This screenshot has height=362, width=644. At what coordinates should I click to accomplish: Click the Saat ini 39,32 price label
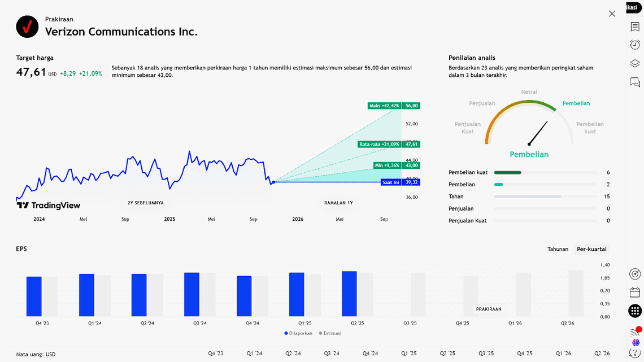(x=400, y=182)
